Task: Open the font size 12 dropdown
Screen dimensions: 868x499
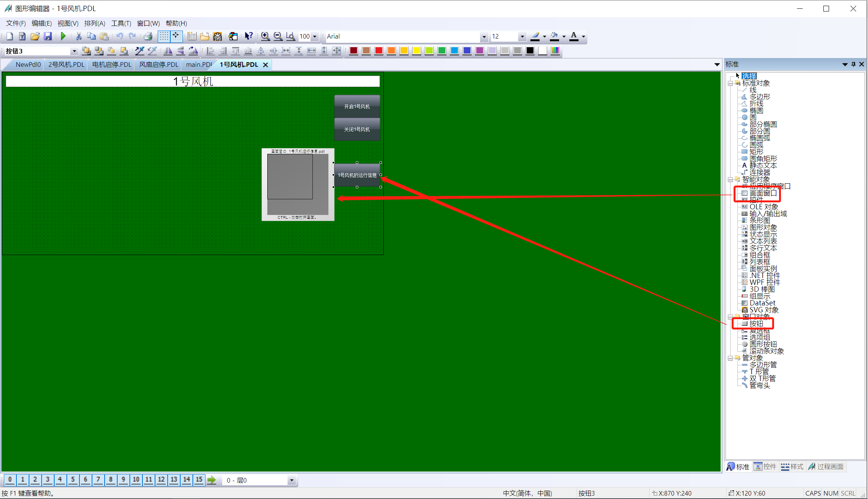Action: [x=522, y=37]
